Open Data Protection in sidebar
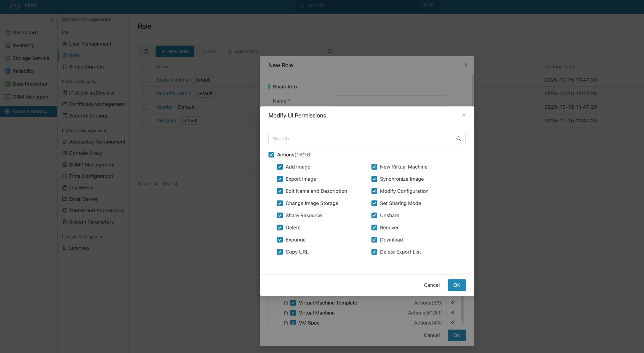The width and height of the screenshot is (644, 353). click(x=30, y=84)
